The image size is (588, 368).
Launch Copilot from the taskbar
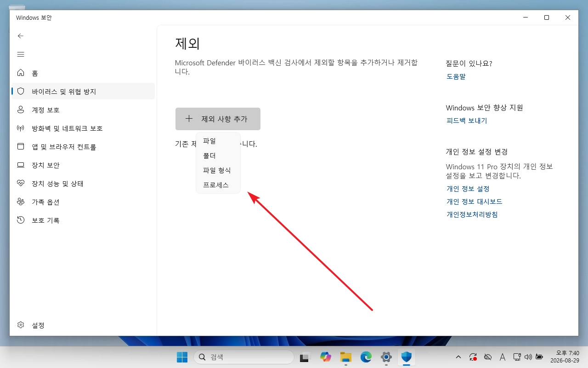click(x=326, y=357)
